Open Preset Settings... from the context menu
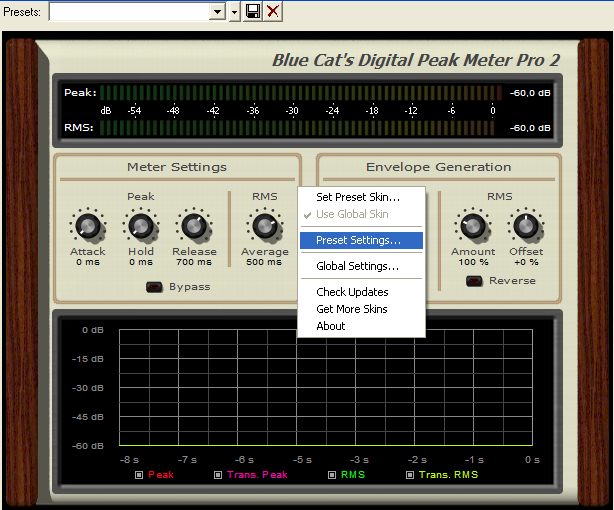The width and height of the screenshot is (614, 510). (x=361, y=240)
